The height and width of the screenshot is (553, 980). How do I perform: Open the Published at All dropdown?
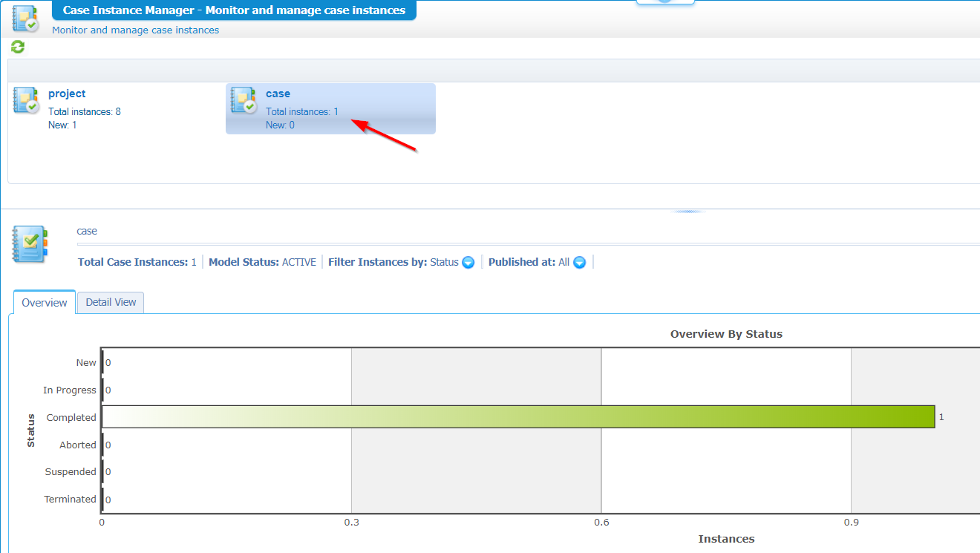click(x=580, y=263)
